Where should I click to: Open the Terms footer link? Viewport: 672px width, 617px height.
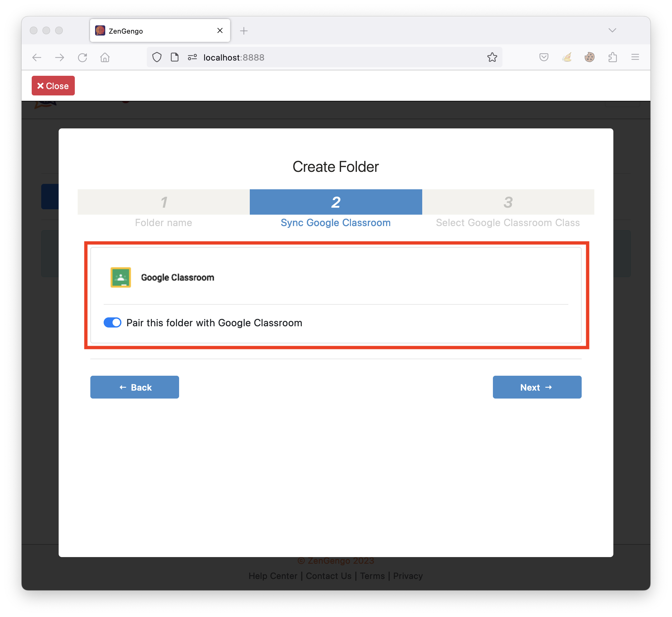point(372,576)
